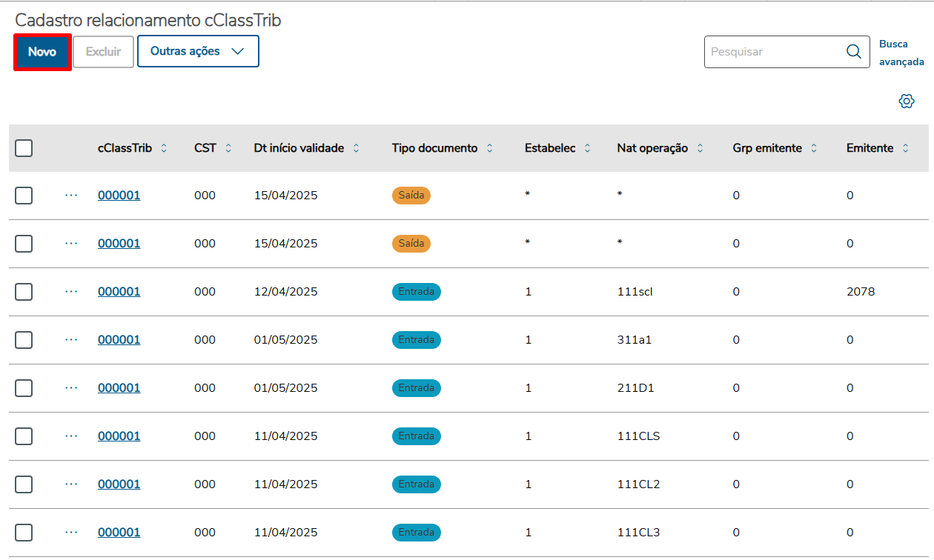This screenshot has width=934, height=560.
Task: Open cClassTrib 000001 link in 111scl row
Action: click(119, 292)
